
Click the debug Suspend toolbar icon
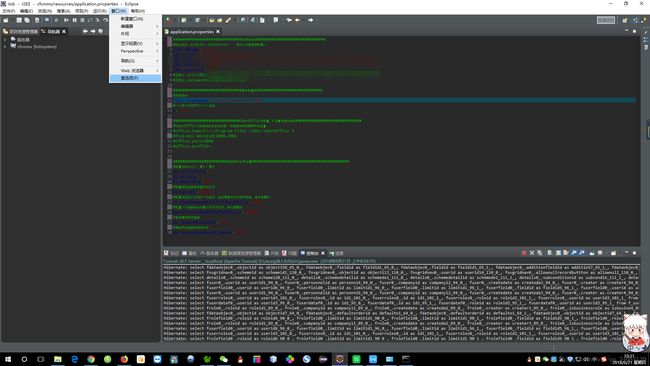75,20
